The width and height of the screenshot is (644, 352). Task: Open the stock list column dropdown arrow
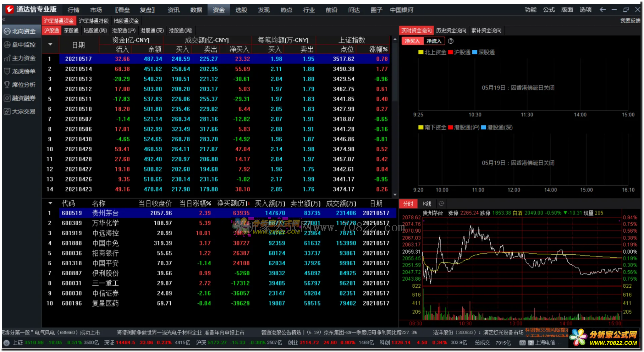(50, 203)
